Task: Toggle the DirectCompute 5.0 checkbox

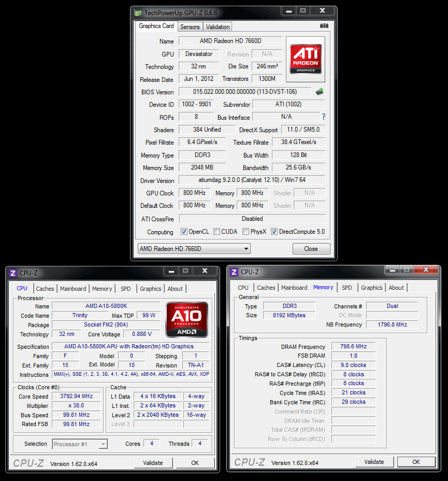Action: pos(274,232)
